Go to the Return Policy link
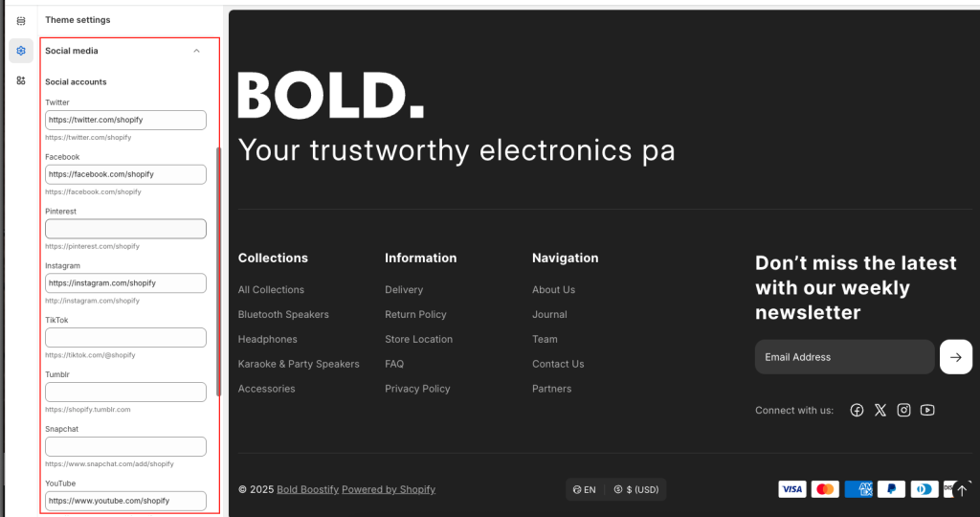Image resolution: width=980 pixels, height=517 pixels. point(415,314)
